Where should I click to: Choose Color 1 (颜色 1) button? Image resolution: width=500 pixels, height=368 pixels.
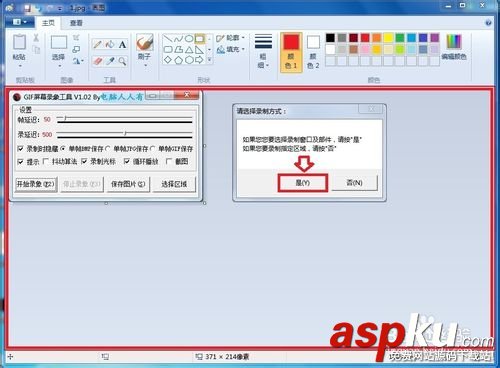click(291, 52)
